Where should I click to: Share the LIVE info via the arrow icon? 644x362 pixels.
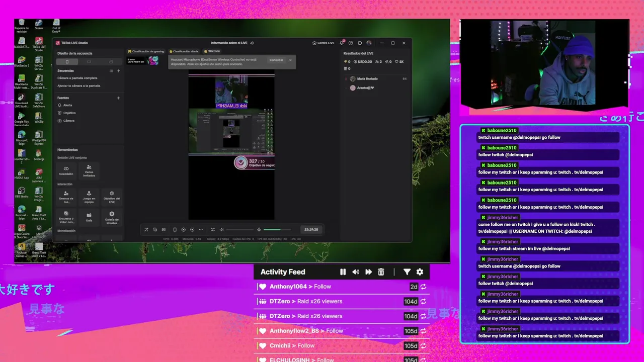pyautogui.click(x=252, y=43)
